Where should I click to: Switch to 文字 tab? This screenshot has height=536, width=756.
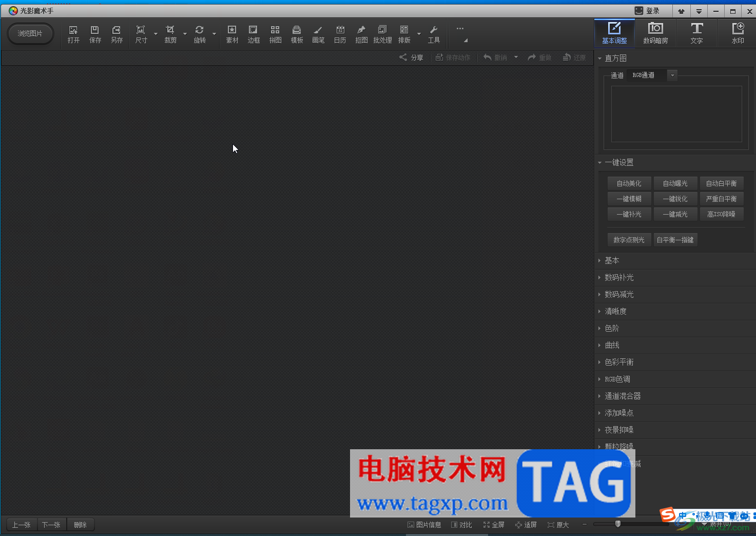696,33
